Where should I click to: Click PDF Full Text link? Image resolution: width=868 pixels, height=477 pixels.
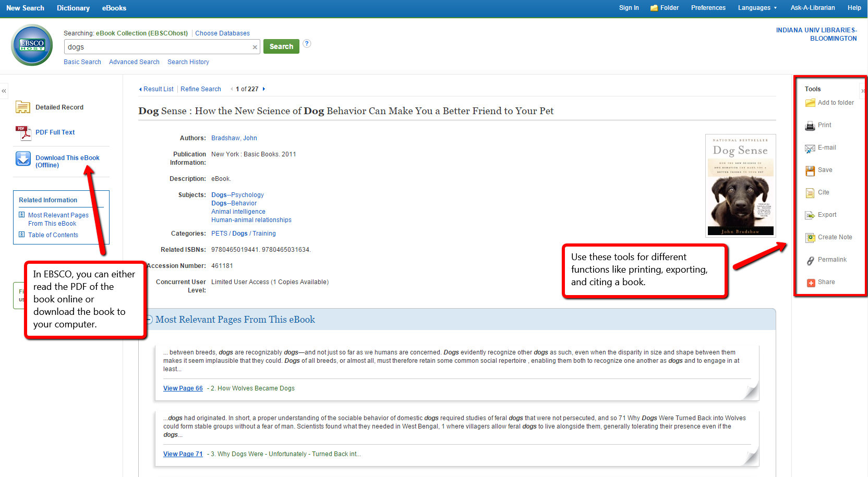pyautogui.click(x=55, y=132)
